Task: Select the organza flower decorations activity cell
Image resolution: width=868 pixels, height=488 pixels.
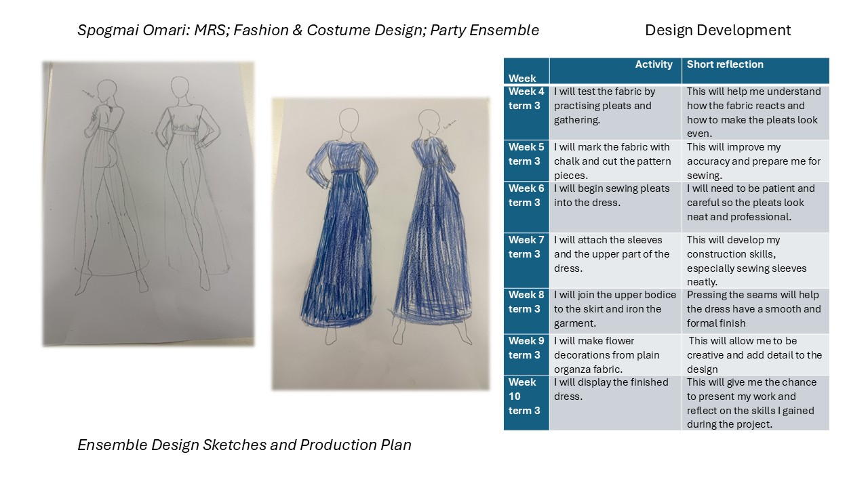Action: pyautogui.click(x=614, y=355)
